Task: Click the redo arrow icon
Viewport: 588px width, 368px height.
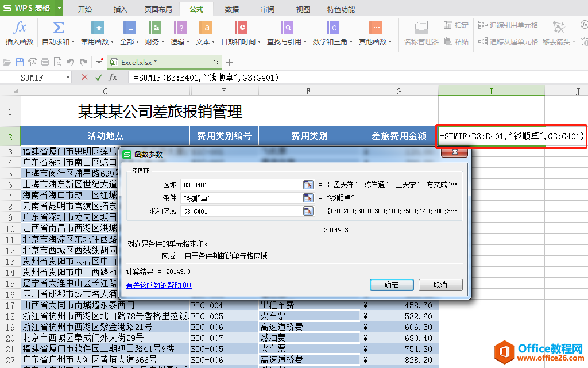Action: pyautogui.click(x=83, y=62)
